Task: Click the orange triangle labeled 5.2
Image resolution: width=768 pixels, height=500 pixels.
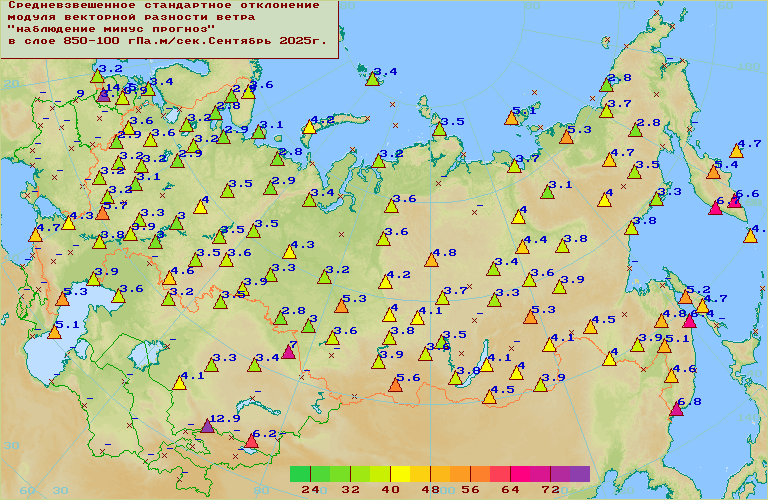Action: pos(685,296)
